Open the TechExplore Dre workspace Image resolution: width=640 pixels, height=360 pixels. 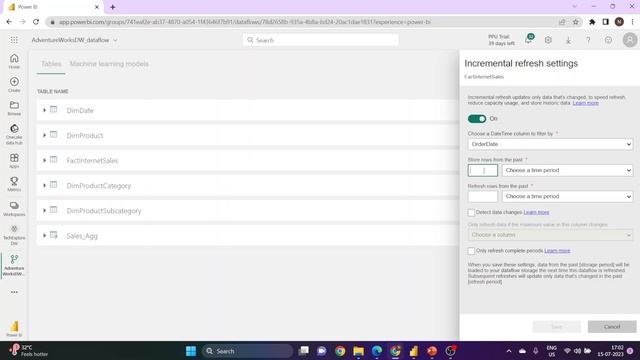(x=14, y=236)
